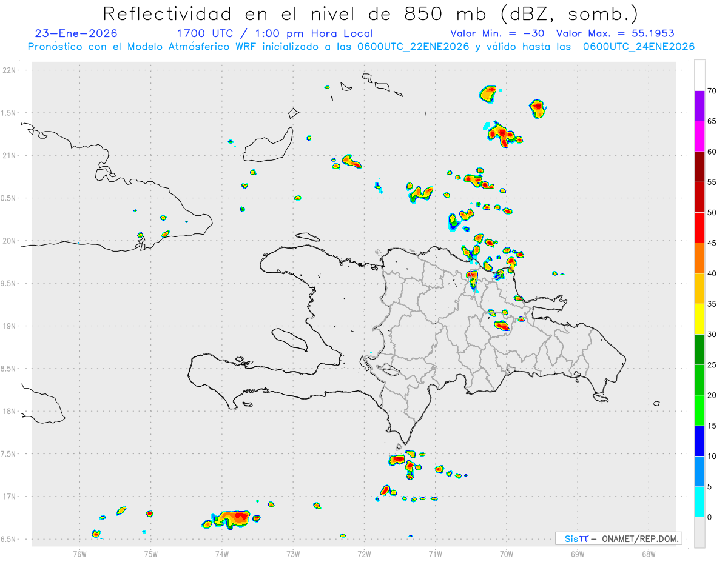Select the date text '23-Ene-2026'
Viewport: 728px width, 562px height.
76,33
